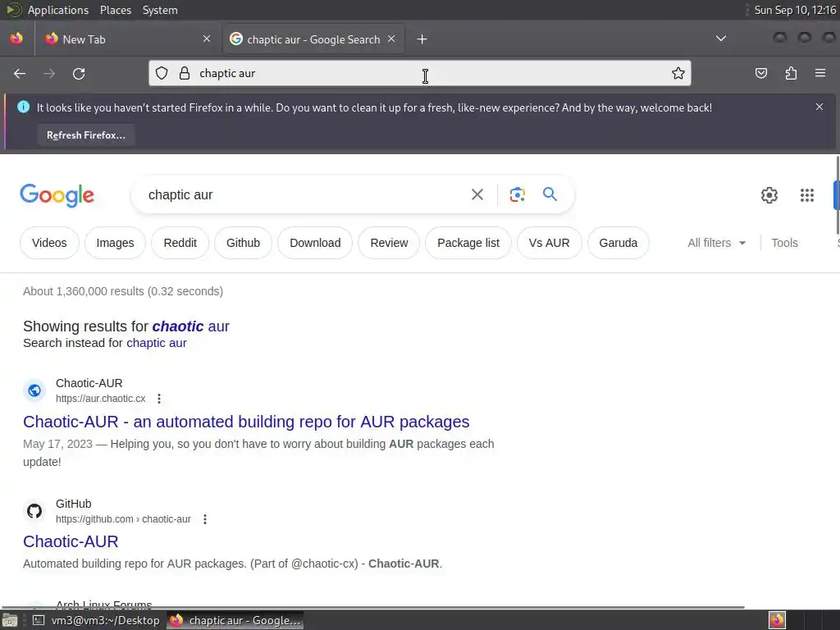Image resolution: width=840 pixels, height=630 pixels.
Task: Click show desktop icon in bottom panel
Action: [10, 620]
